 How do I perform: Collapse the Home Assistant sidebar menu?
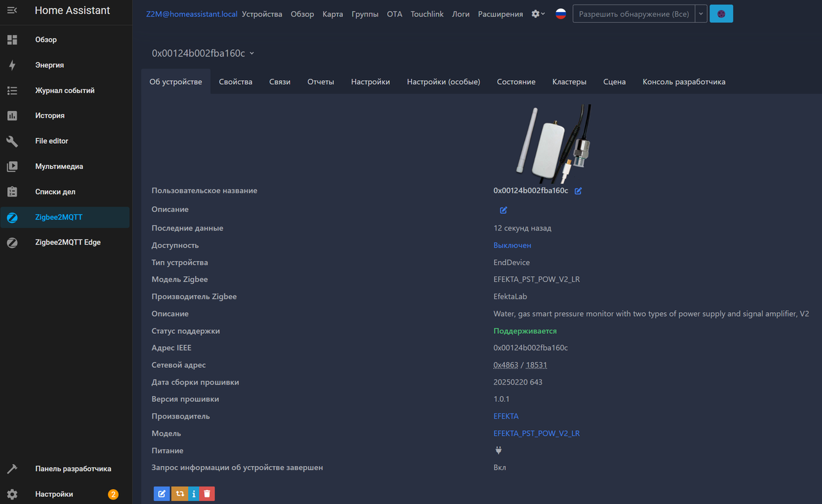pos(12,11)
